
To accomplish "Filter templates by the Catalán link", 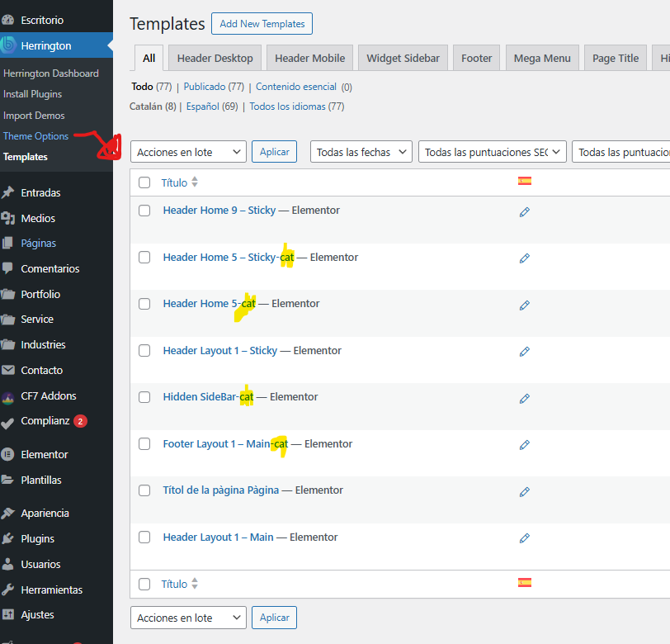I will (x=147, y=107).
